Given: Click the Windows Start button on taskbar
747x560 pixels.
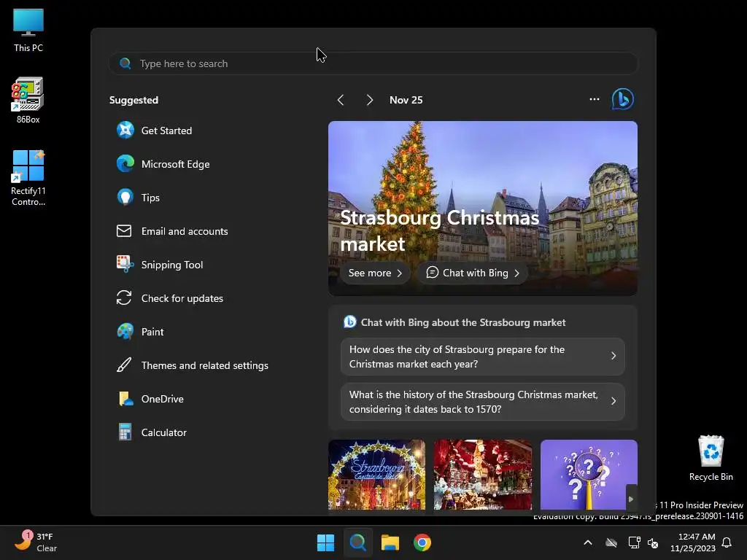Looking at the screenshot, I should (326, 542).
